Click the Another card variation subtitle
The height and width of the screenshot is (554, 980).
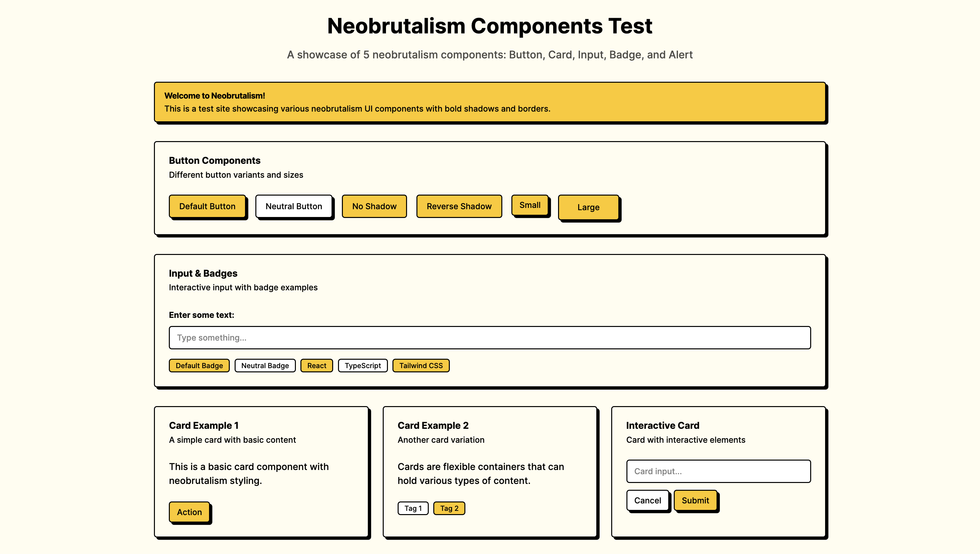coord(441,440)
